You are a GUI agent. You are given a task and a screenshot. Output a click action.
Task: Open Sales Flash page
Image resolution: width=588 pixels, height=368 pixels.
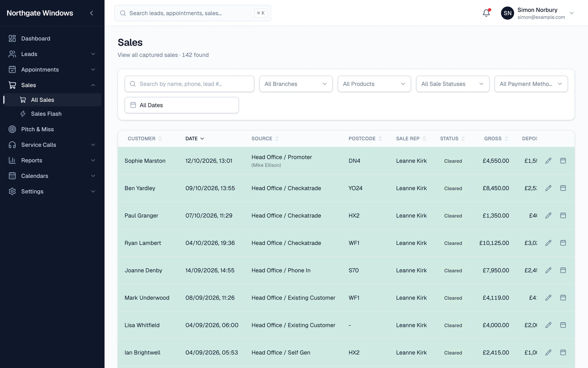coord(52,114)
